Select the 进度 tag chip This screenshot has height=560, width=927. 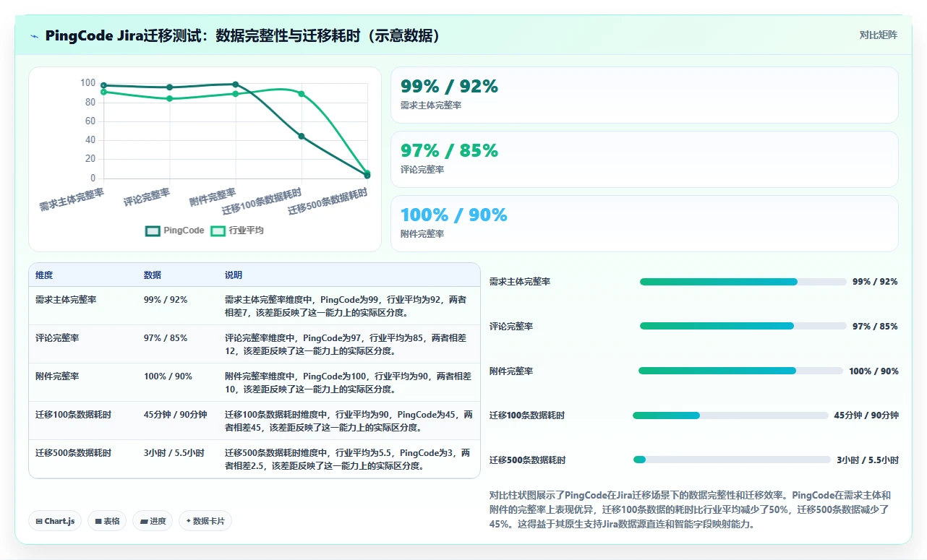click(x=153, y=521)
